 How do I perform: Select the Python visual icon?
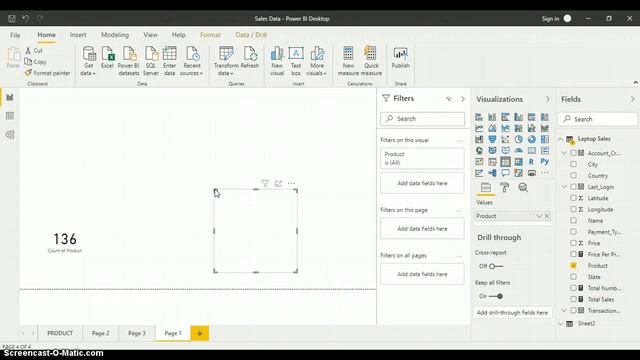pos(544,162)
